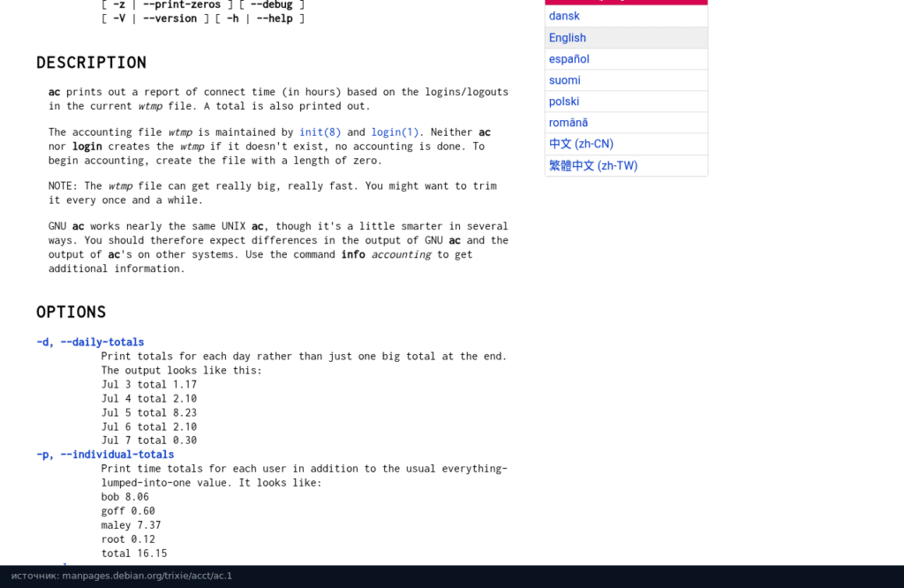Click the '--print-zeros' option in the synopsis
This screenshot has width=904, height=588.
pyautogui.click(x=182, y=4)
